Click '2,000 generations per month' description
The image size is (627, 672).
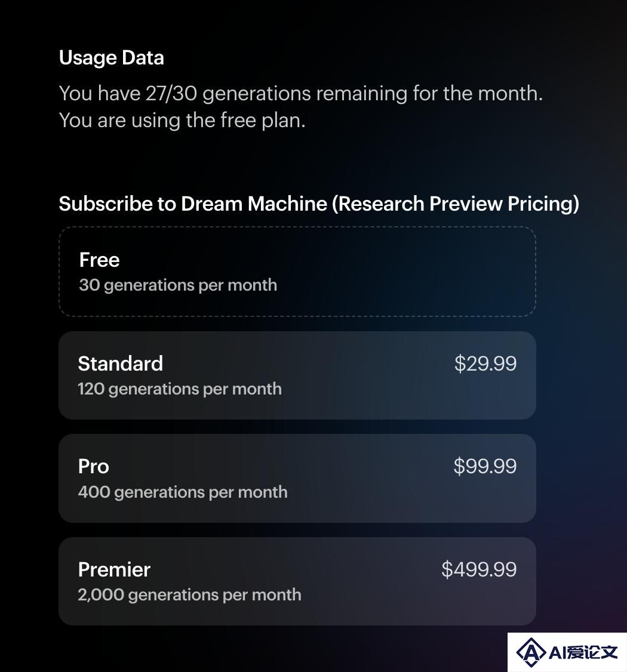[189, 595]
